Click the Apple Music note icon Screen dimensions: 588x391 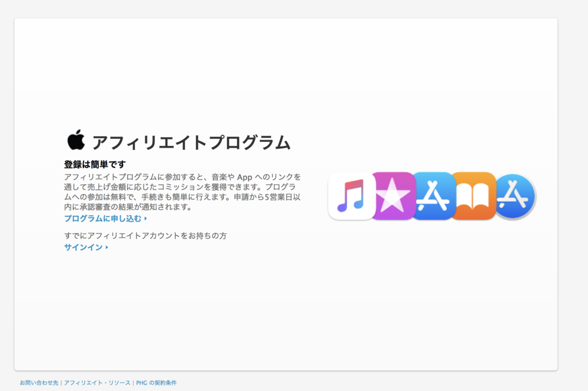pyautogui.click(x=351, y=196)
